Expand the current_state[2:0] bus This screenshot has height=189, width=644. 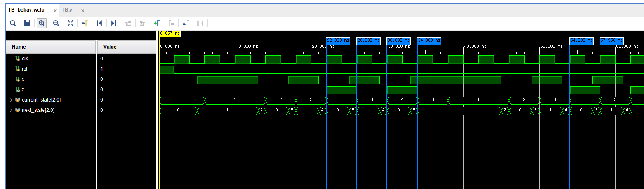point(11,100)
